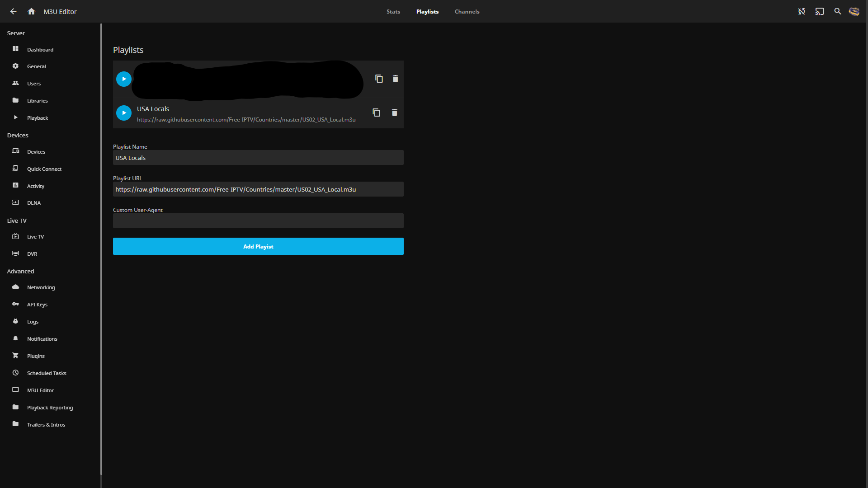
Task: Edit the Playlist Name field
Action: click(258, 157)
